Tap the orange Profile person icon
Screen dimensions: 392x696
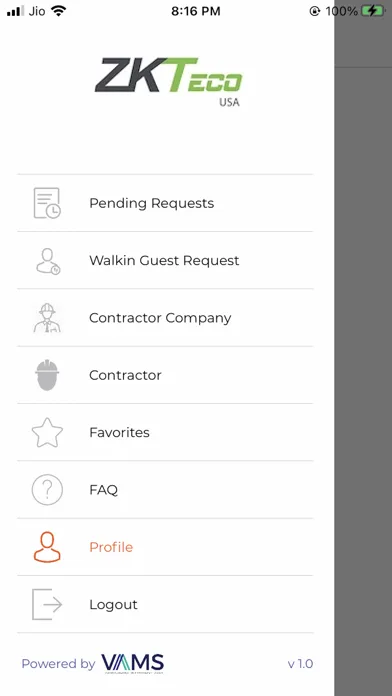tap(47, 547)
